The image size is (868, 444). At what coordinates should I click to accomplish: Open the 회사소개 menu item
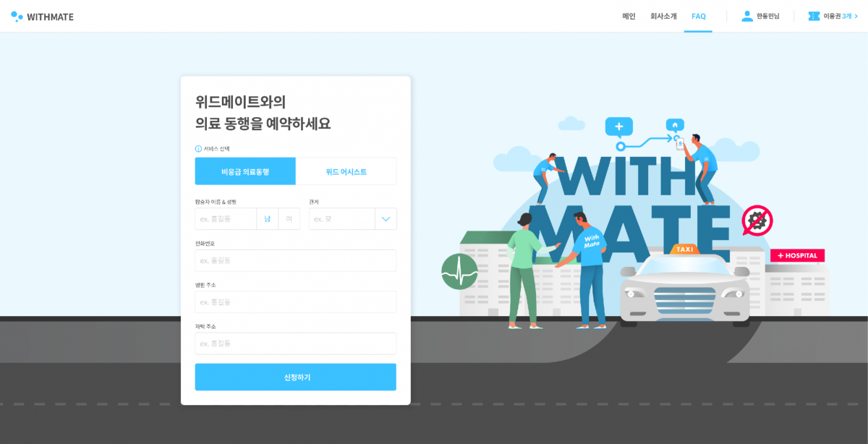[x=663, y=16]
